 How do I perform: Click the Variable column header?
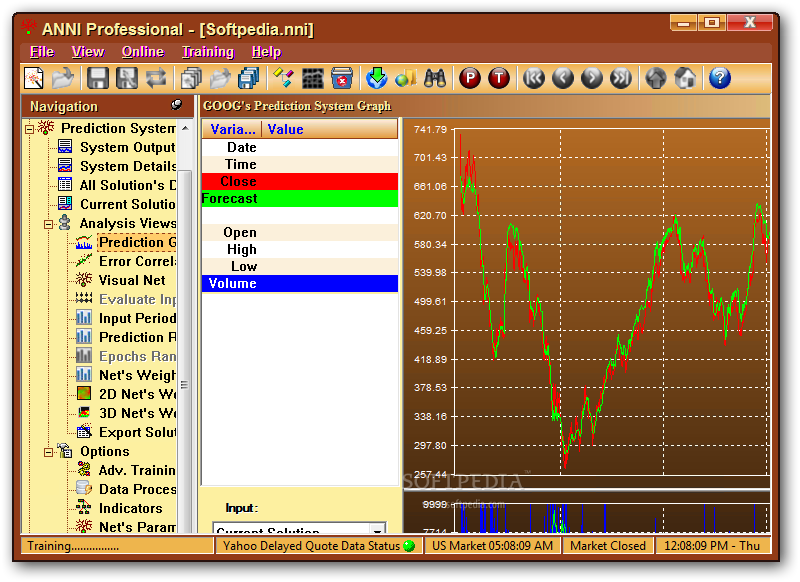coord(232,129)
